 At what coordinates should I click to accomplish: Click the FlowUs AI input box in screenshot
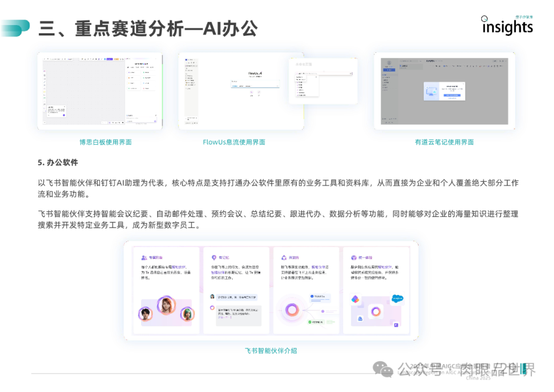click(x=255, y=84)
